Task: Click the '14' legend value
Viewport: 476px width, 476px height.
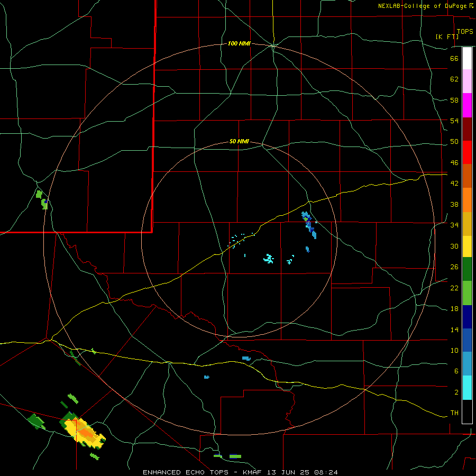Action: click(454, 329)
